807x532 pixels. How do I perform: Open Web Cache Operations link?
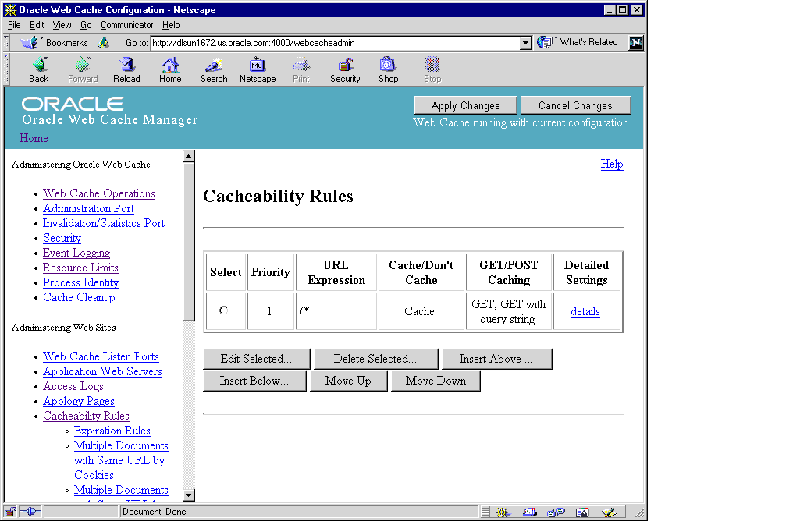click(x=99, y=193)
